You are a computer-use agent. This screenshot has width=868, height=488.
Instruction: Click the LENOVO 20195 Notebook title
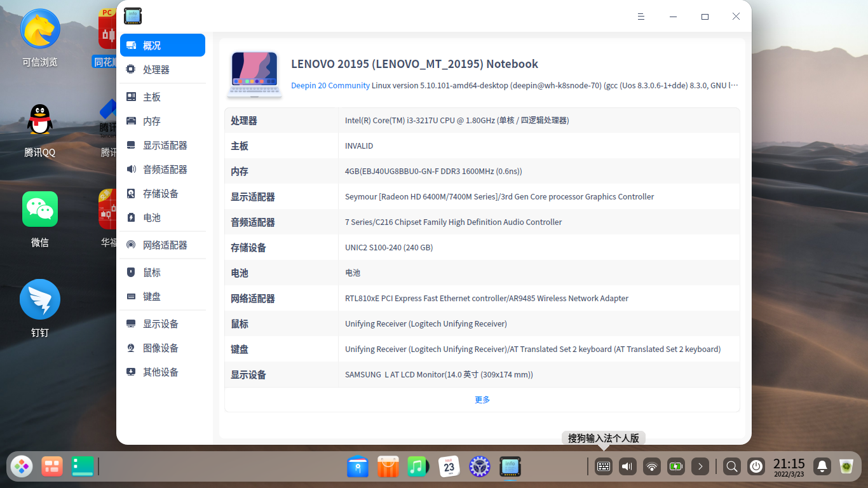pyautogui.click(x=414, y=64)
